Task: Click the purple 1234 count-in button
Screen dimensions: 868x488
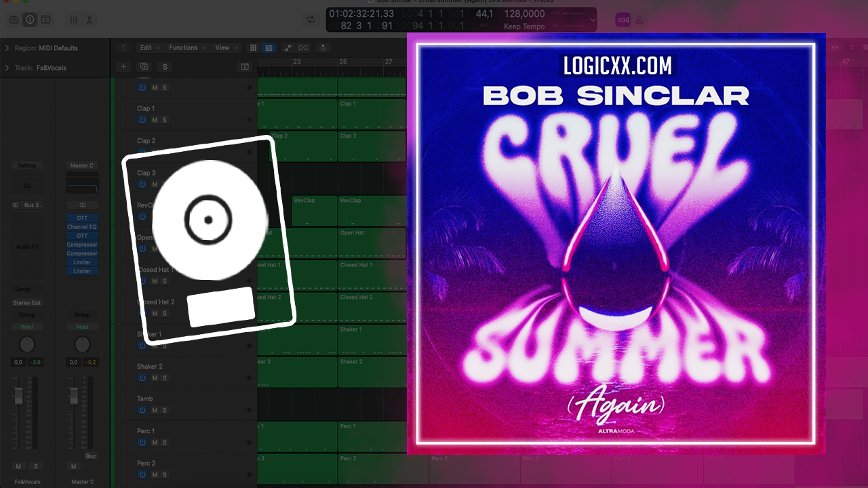Action: pyautogui.click(x=623, y=20)
